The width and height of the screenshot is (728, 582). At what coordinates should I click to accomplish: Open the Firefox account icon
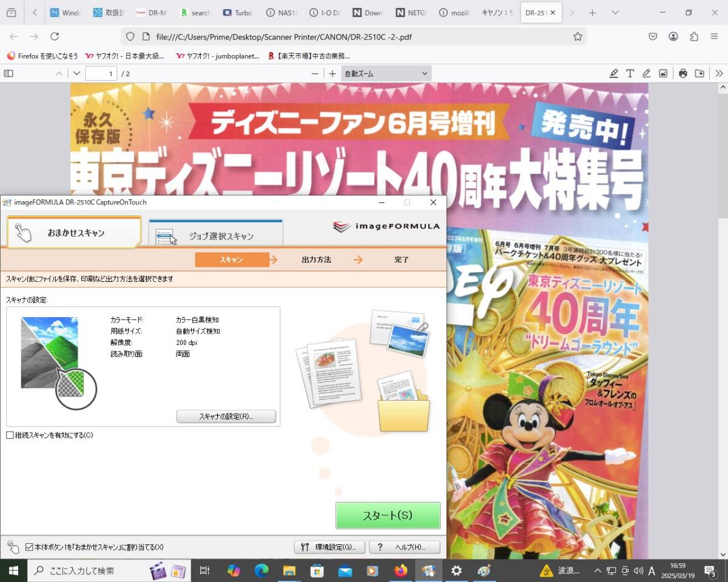point(673,36)
